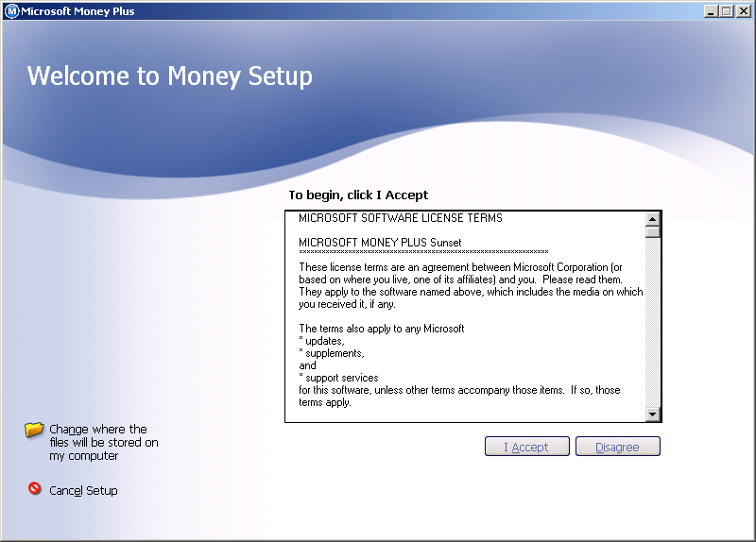Viewport: 756px width, 542px height.
Task: Click the I Accept button
Action: 527,446
